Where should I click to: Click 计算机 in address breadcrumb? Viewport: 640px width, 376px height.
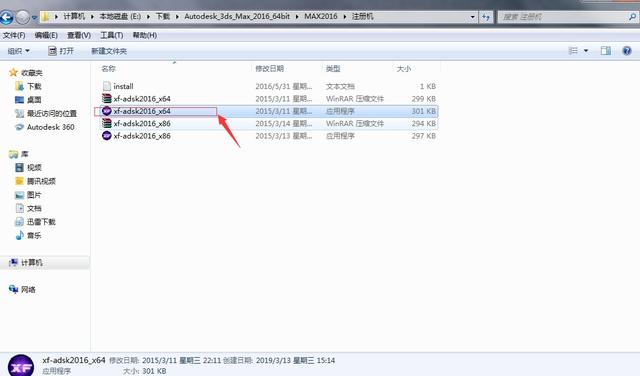[74, 16]
